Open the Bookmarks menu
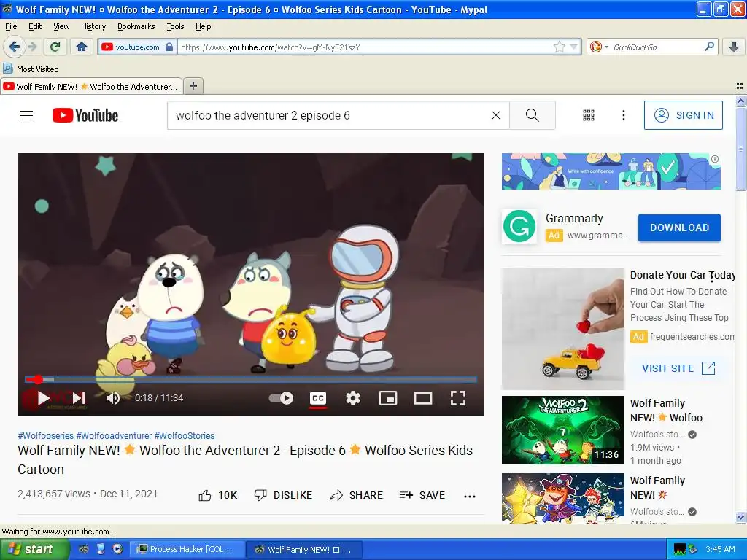The height and width of the screenshot is (560, 747). tap(136, 26)
